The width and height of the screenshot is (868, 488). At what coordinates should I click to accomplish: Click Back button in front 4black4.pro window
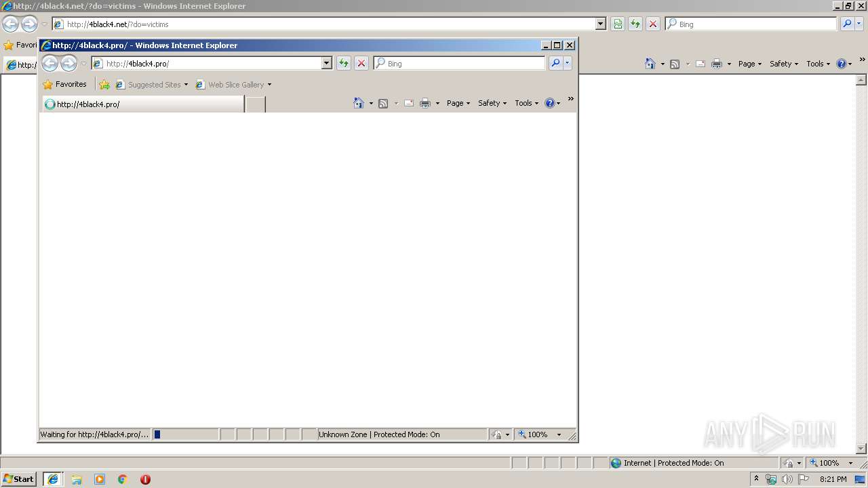[x=50, y=64]
